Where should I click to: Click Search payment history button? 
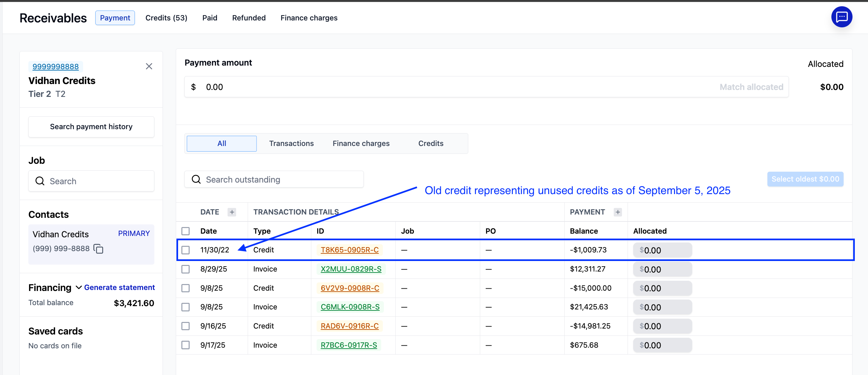pyautogui.click(x=91, y=127)
